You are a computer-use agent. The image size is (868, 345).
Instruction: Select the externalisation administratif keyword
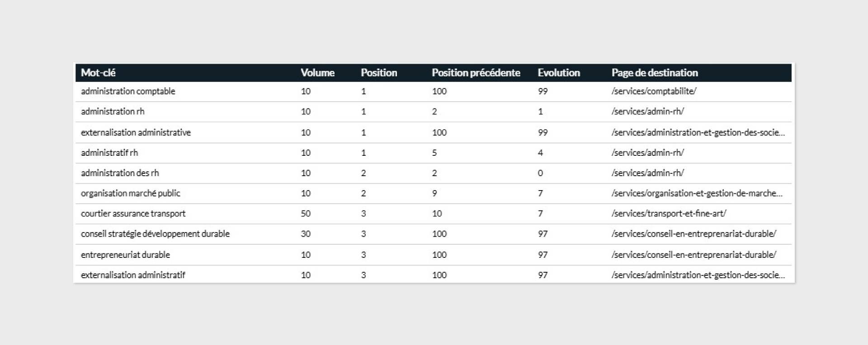[133, 275]
